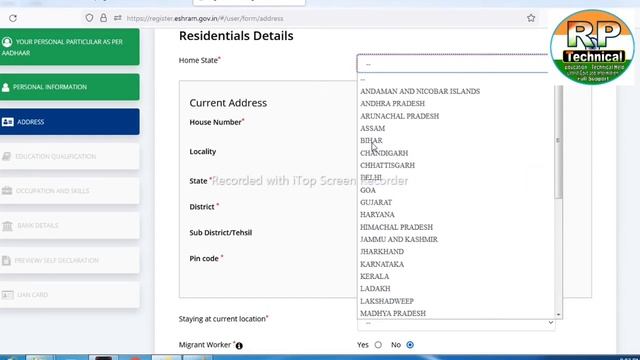Click the Occupation and Skills briefcase icon

(7, 191)
